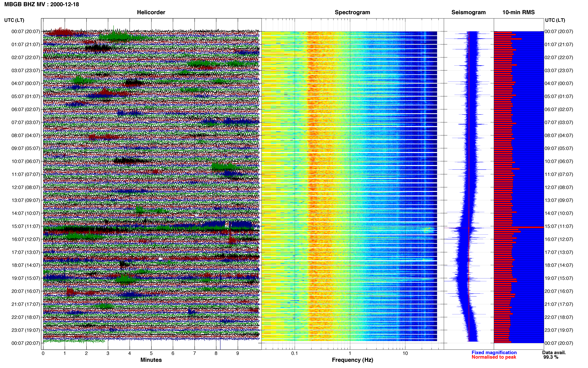Select the Helicorder panel heading
Viewport: 588px width, 368px height.
coord(151,12)
